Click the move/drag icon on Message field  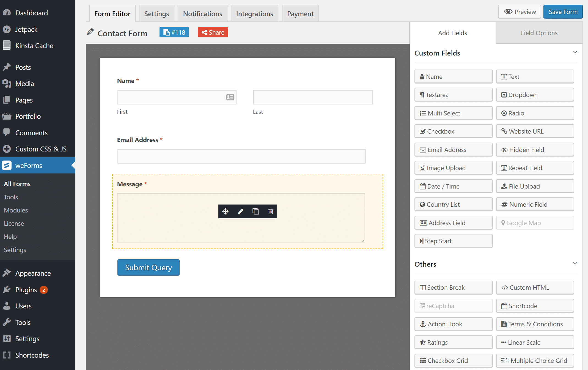click(x=225, y=211)
